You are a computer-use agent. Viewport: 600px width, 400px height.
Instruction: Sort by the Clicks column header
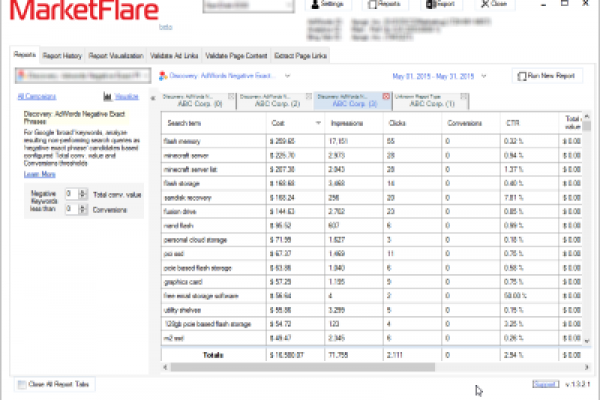(x=412, y=123)
